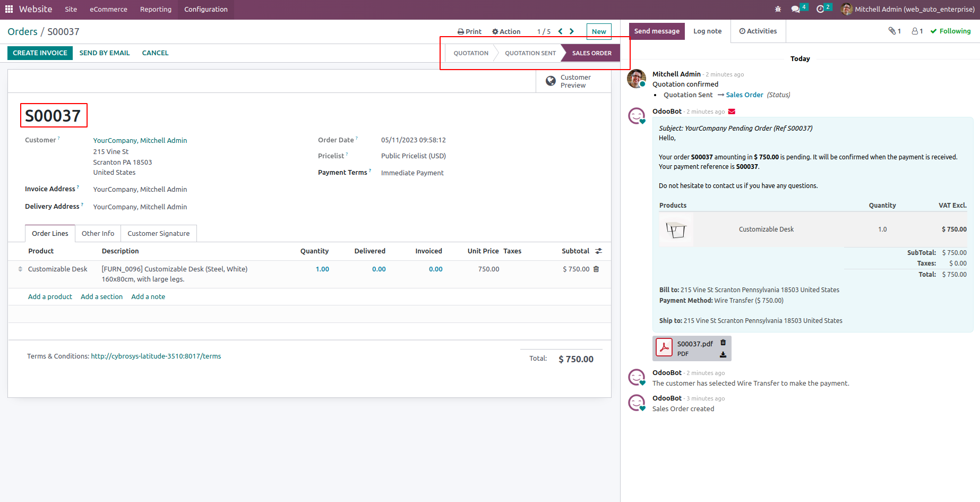Click the debug bug icon in navbar
980x502 pixels.
[x=778, y=9]
